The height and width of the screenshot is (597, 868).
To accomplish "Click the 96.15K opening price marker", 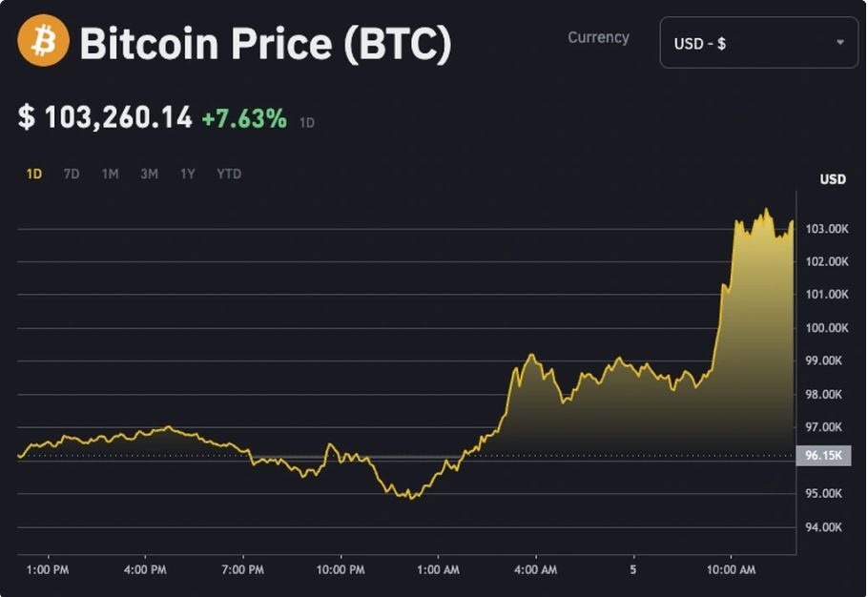I will point(823,456).
